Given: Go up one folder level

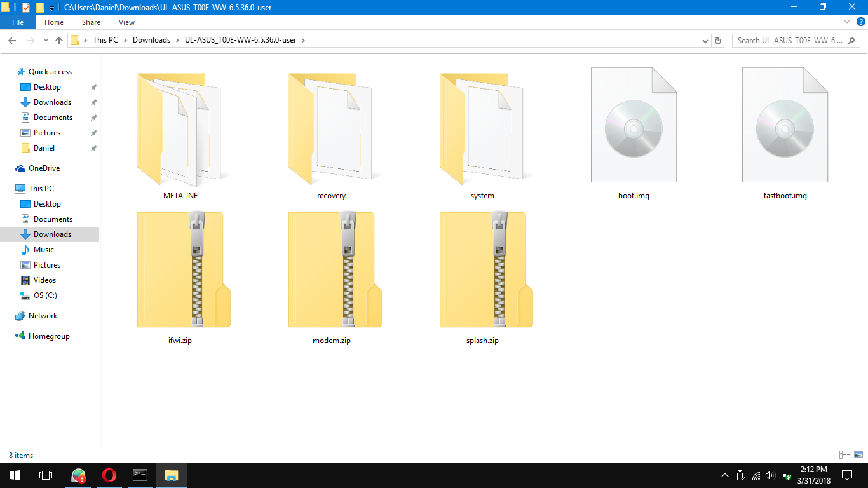Looking at the screenshot, I should click(x=59, y=40).
